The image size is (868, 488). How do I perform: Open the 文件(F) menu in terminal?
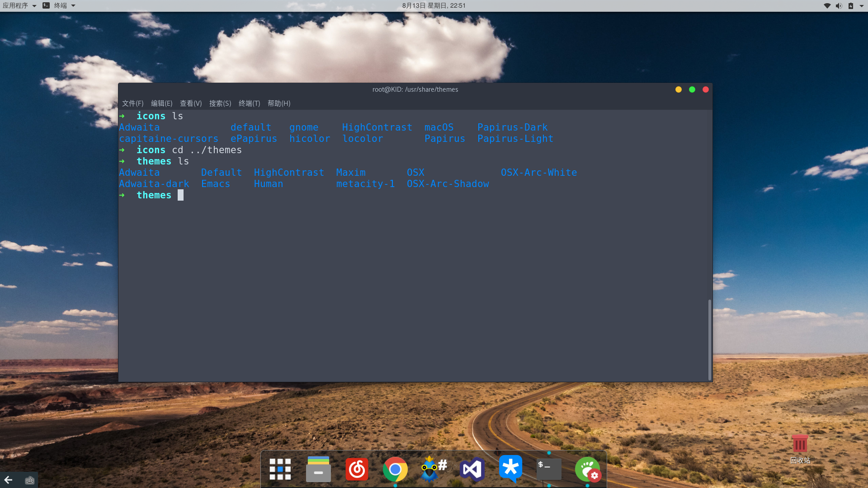(132, 103)
